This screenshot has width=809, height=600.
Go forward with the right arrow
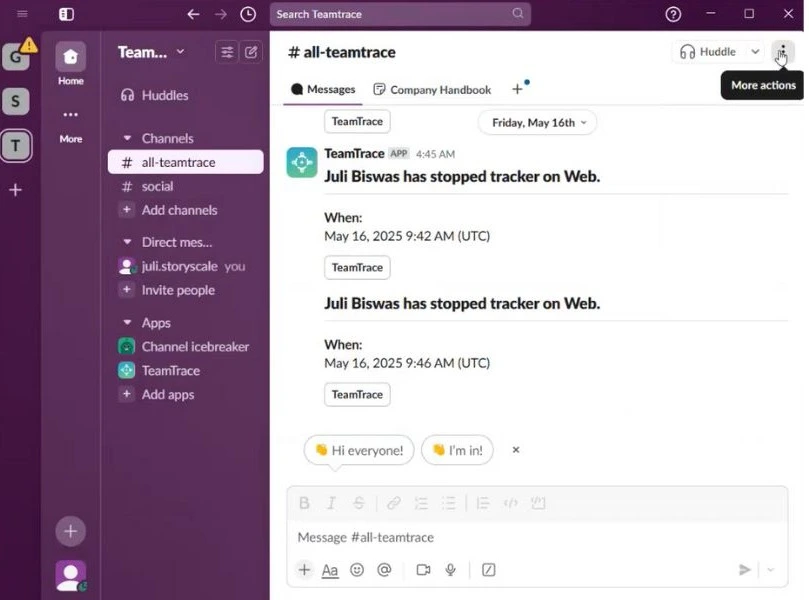pos(221,14)
